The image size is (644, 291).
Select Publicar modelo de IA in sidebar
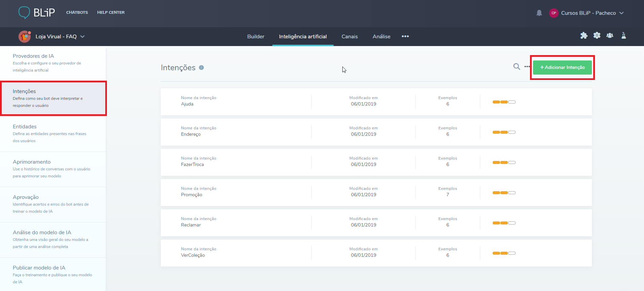[x=39, y=268]
